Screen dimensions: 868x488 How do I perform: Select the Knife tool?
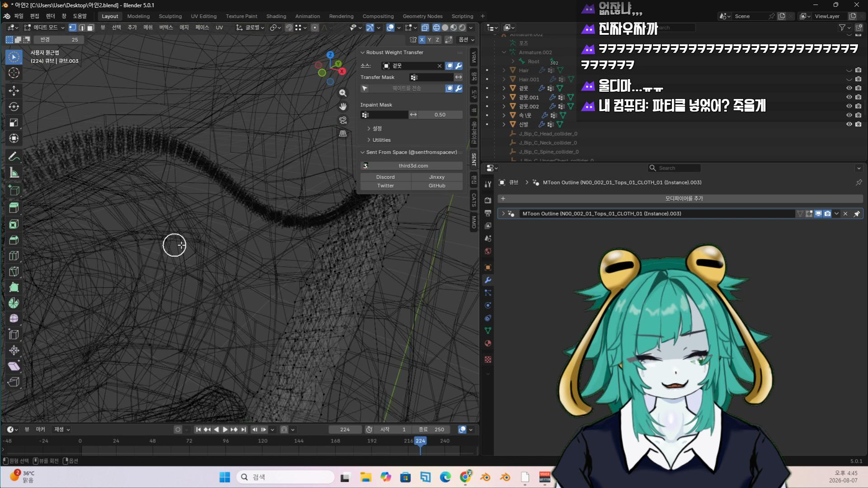tap(14, 272)
